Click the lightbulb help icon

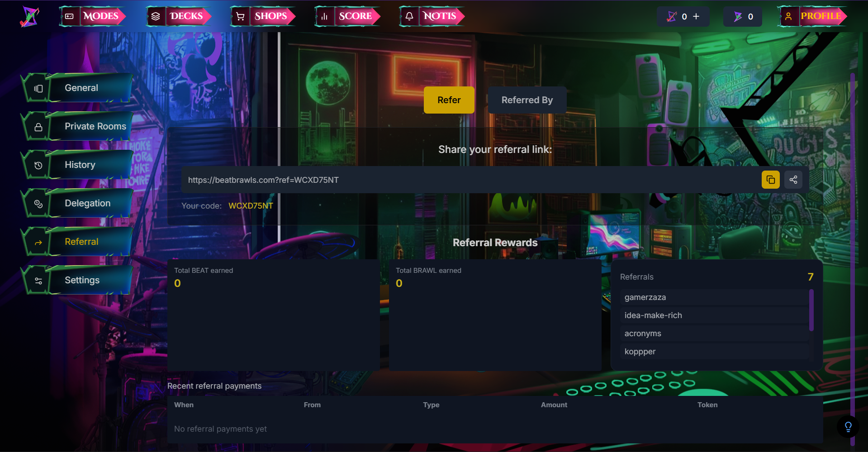coord(848,426)
